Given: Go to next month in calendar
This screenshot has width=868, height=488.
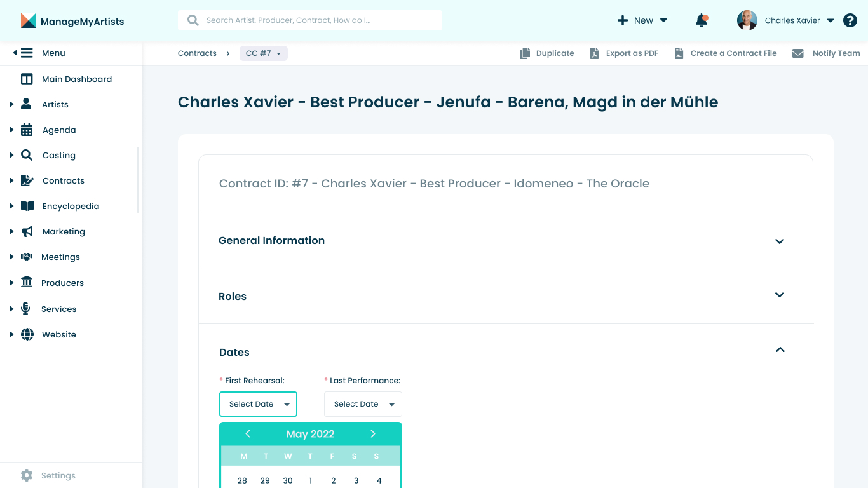Looking at the screenshot, I should [373, 434].
